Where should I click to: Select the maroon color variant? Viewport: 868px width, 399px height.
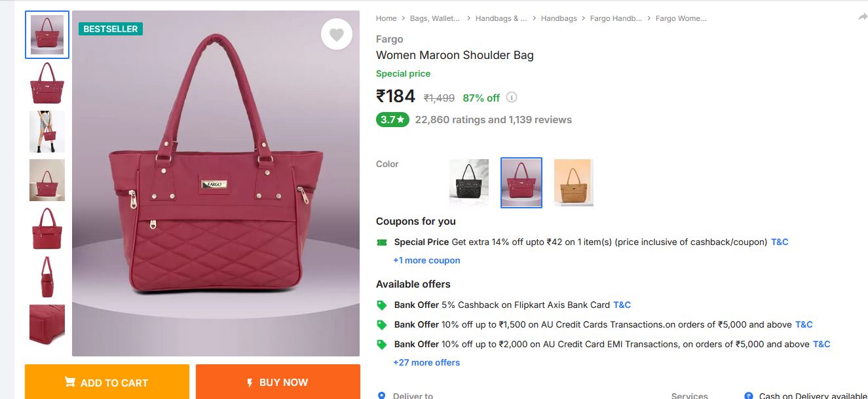[x=521, y=183]
